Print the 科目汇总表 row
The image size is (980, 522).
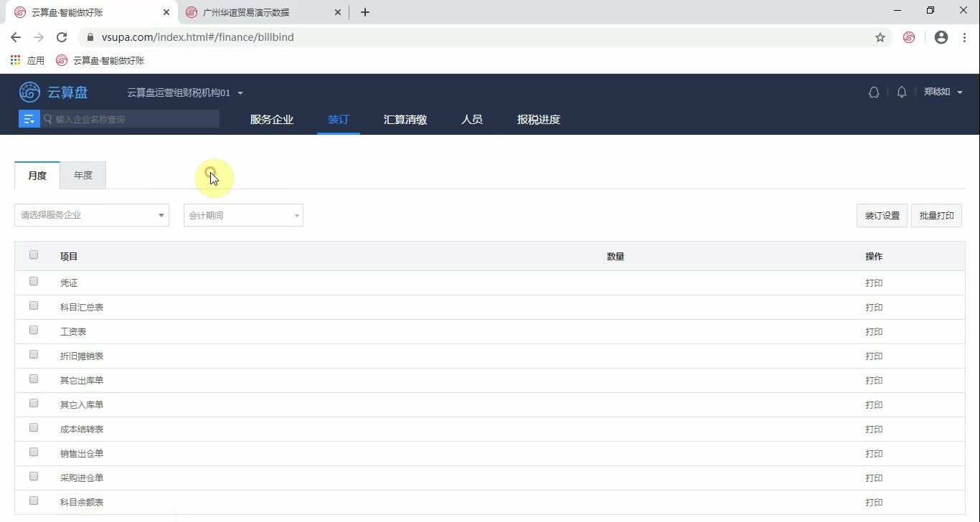pyautogui.click(x=874, y=308)
